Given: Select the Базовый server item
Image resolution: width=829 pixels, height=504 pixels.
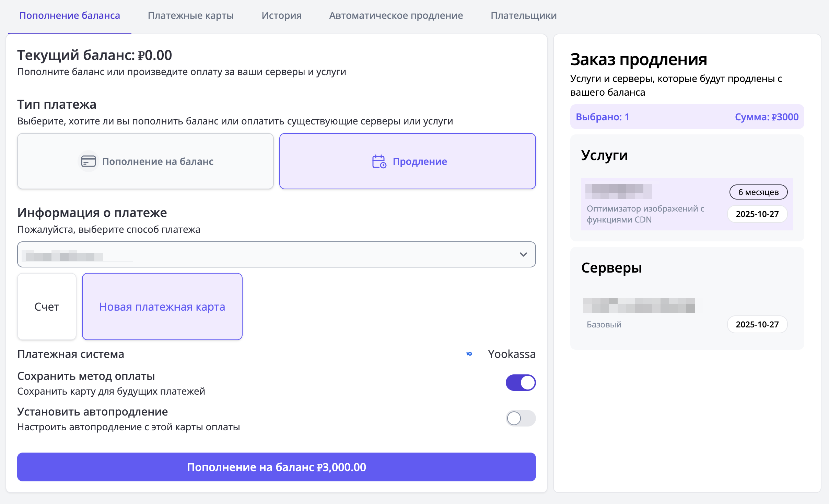Looking at the screenshot, I should (638, 315).
